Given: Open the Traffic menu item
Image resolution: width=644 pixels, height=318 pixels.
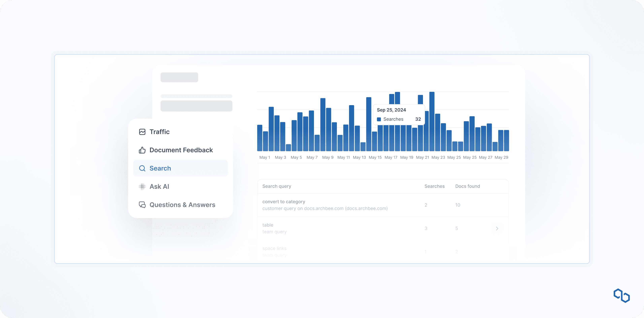Looking at the screenshot, I should click(159, 132).
